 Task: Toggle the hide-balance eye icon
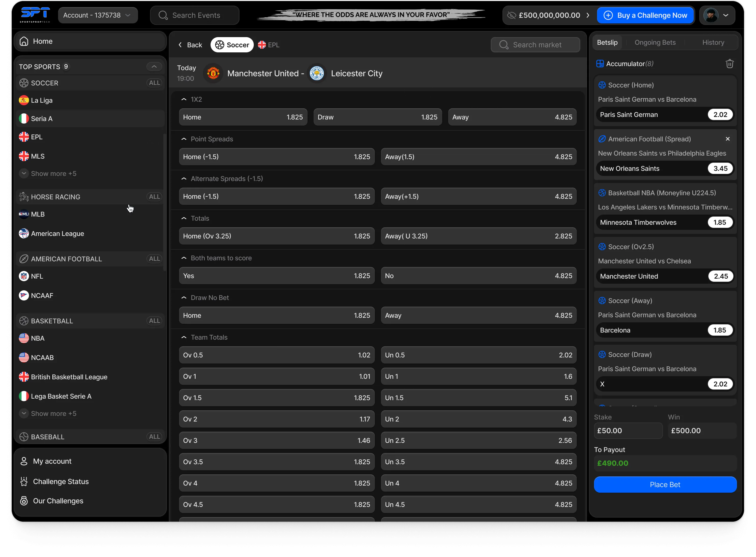(512, 15)
